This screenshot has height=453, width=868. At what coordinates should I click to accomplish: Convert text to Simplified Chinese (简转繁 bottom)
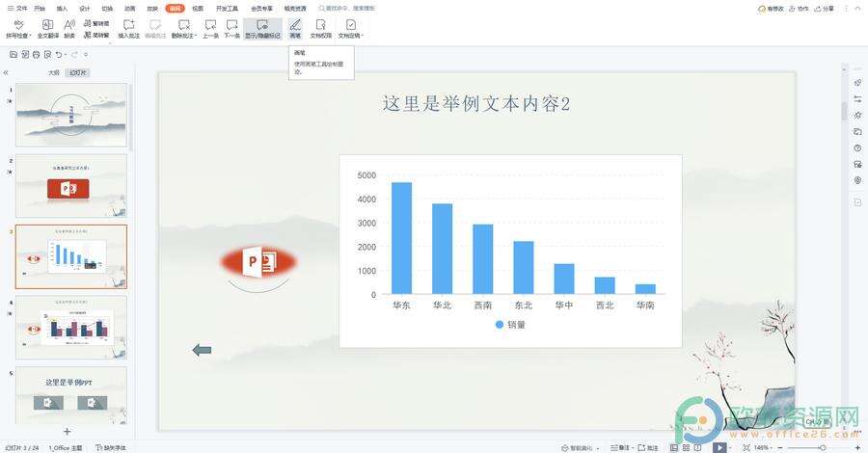[96, 35]
